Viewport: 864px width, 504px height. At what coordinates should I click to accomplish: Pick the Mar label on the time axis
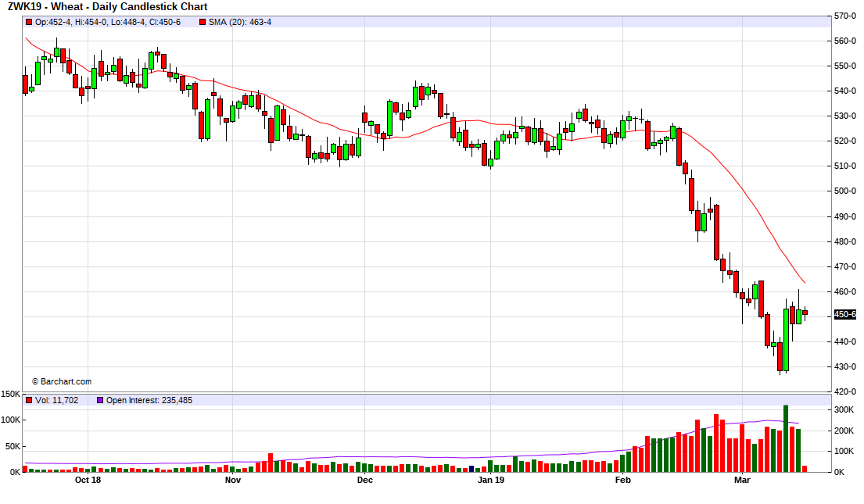pyautogui.click(x=741, y=480)
